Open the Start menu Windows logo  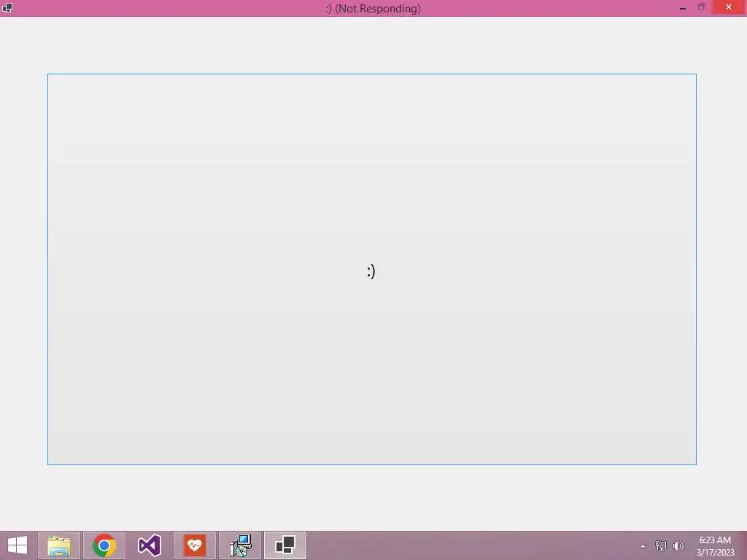18,545
